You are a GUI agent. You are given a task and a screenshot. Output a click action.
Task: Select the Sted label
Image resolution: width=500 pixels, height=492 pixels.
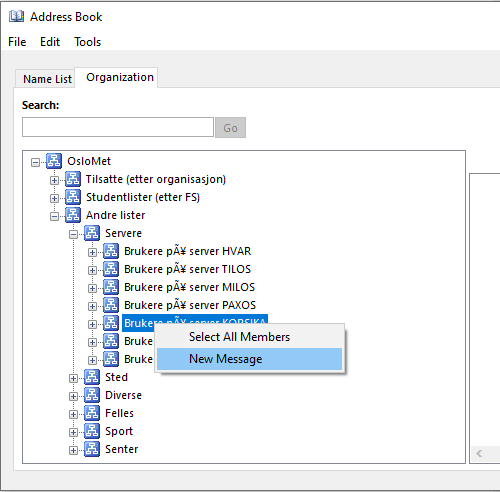coord(116,377)
